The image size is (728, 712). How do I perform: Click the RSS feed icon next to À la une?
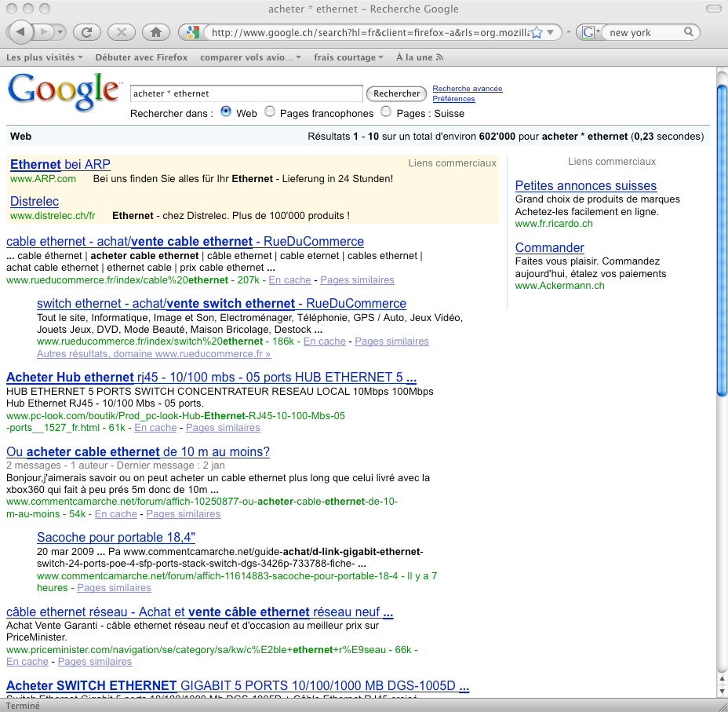pos(439,57)
